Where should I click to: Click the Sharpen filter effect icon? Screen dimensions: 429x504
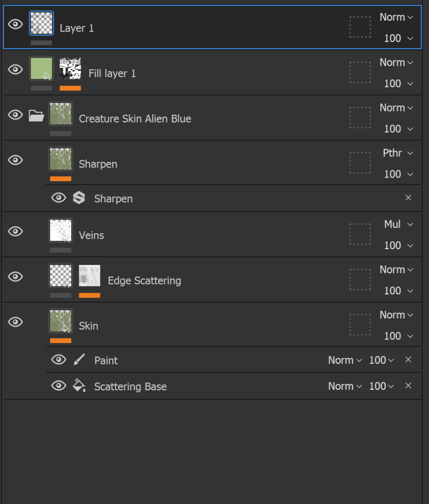79,198
